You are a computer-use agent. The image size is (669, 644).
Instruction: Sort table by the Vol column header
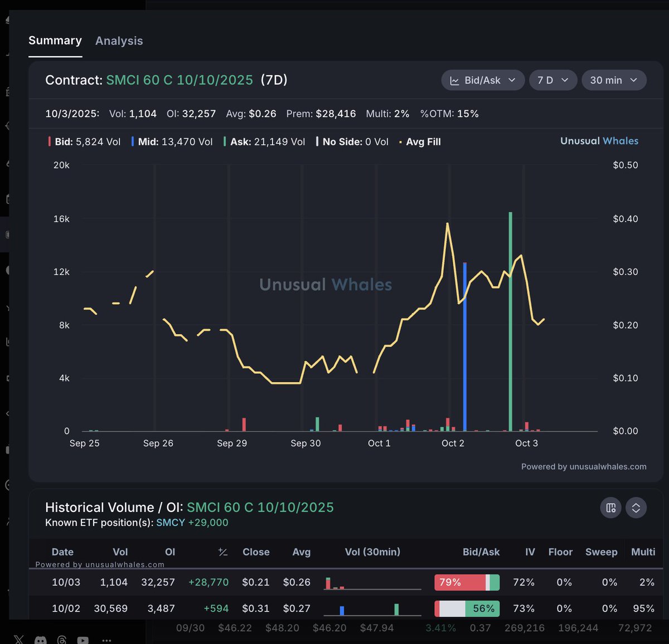(x=120, y=552)
